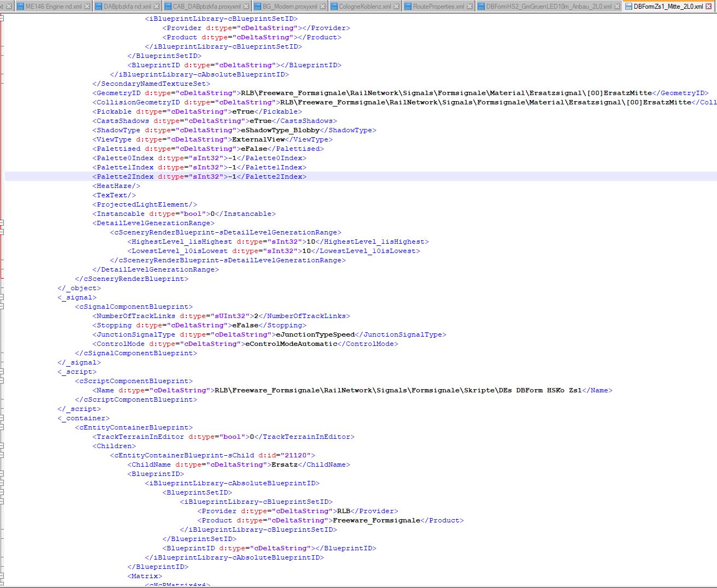Screen dimensions: 717x588
Task: Collapse the _script element fold marker
Action: tap(2, 372)
